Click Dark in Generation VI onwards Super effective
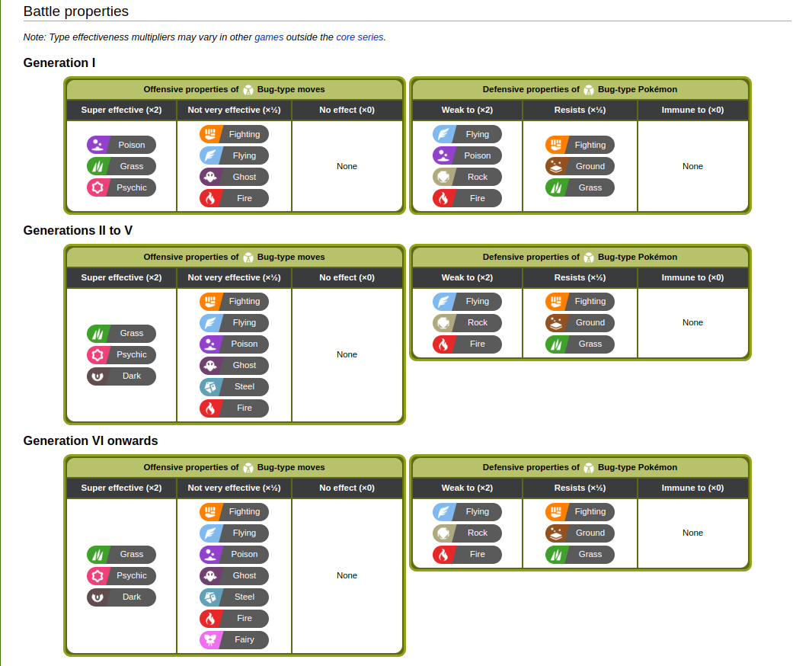812x666 pixels. click(x=121, y=597)
